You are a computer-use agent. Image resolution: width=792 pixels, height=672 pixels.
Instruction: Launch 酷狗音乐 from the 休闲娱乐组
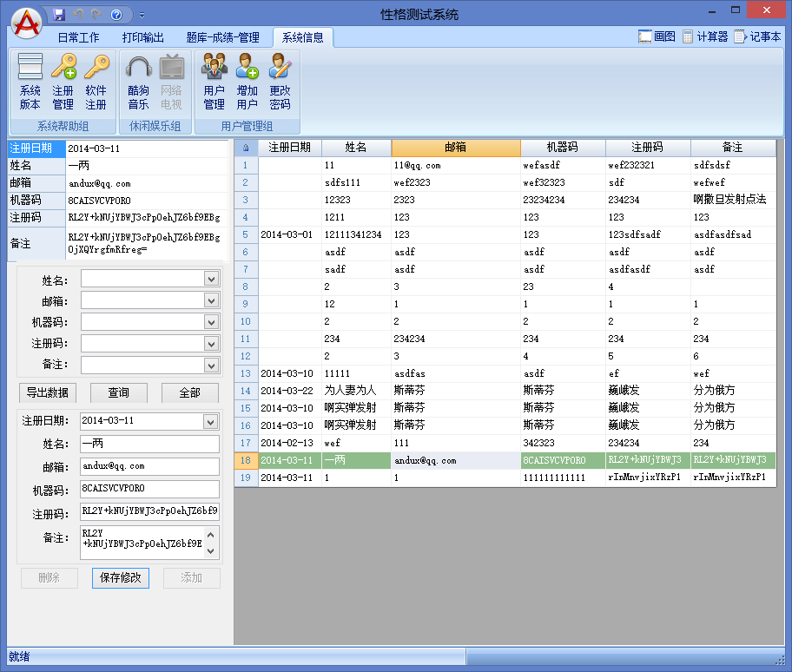pos(139,82)
